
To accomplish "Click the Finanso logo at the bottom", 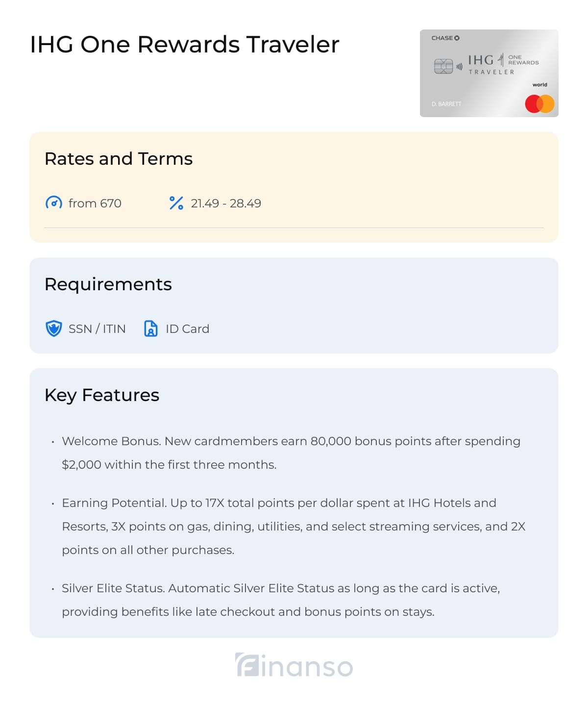I will click(294, 666).
